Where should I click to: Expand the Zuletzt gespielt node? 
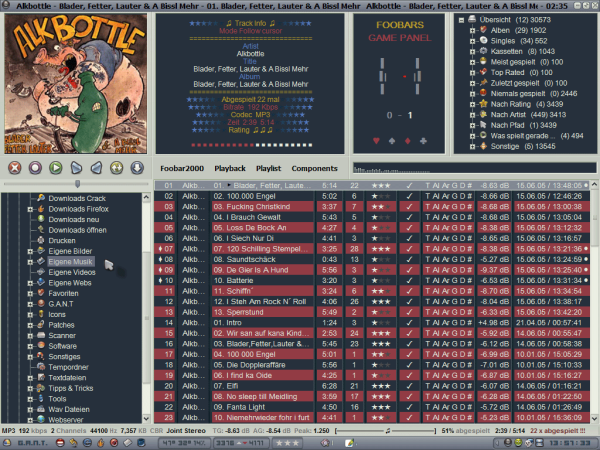(472, 83)
